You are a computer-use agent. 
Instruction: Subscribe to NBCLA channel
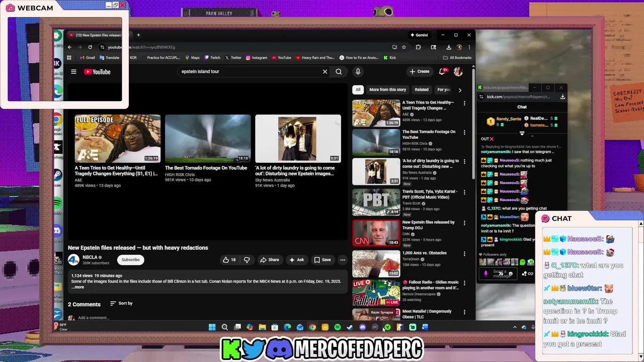click(x=130, y=260)
